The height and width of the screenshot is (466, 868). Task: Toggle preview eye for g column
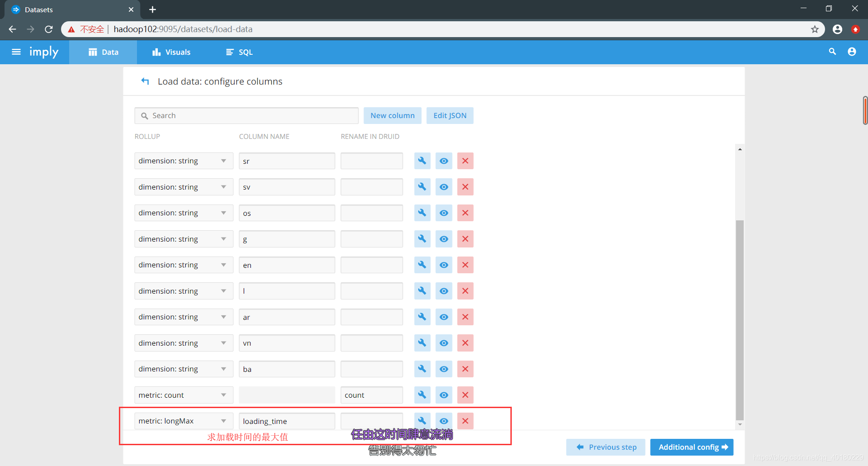click(444, 239)
